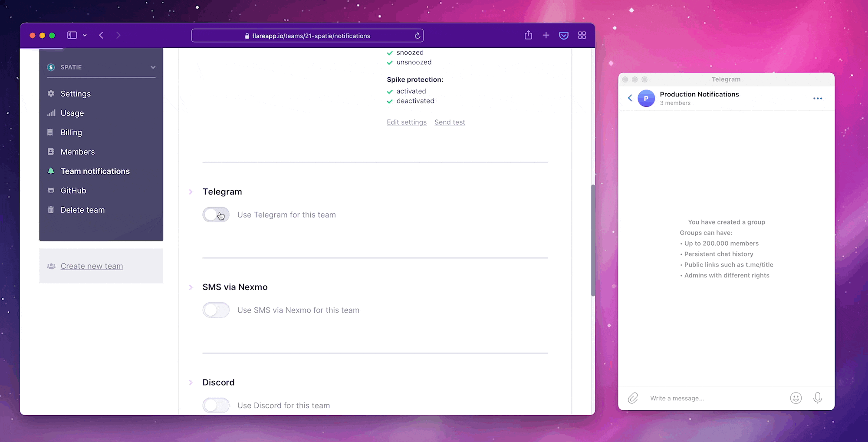The width and height of the screenshot is (868, 442).
Task: Go back in Safari history
Action: coord(101,35)
